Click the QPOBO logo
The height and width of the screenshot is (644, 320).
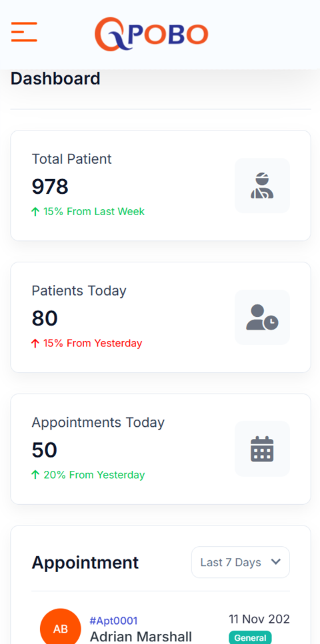point(151,34)
